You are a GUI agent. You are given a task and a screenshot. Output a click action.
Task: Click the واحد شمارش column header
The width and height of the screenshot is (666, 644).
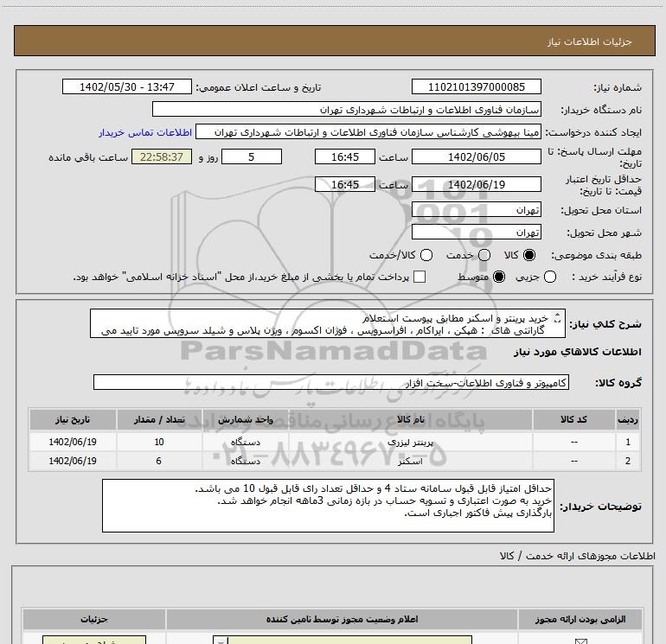(245, 419)
